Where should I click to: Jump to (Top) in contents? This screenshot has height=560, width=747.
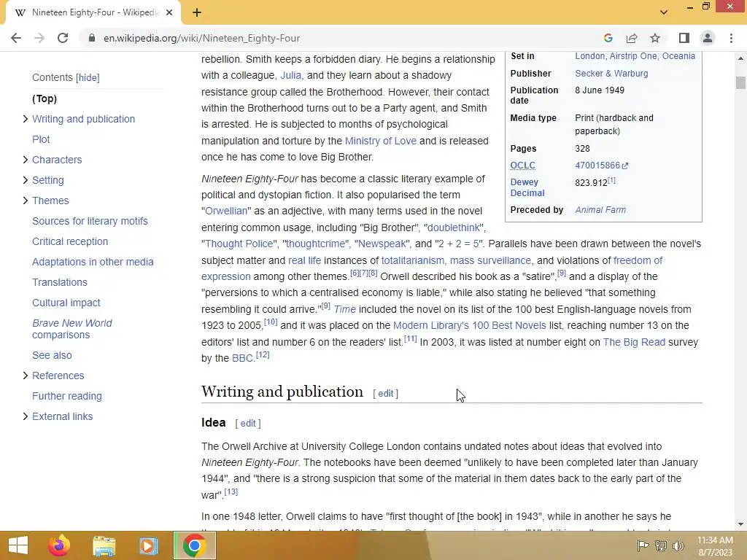(44, 98)
